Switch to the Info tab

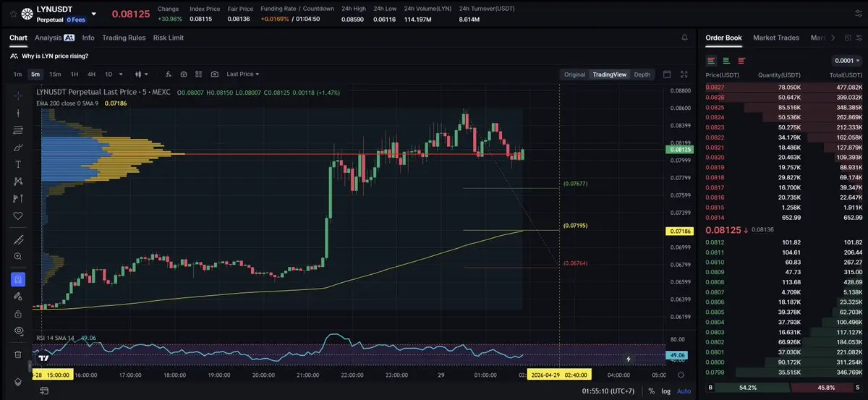[x=88, y=38]
